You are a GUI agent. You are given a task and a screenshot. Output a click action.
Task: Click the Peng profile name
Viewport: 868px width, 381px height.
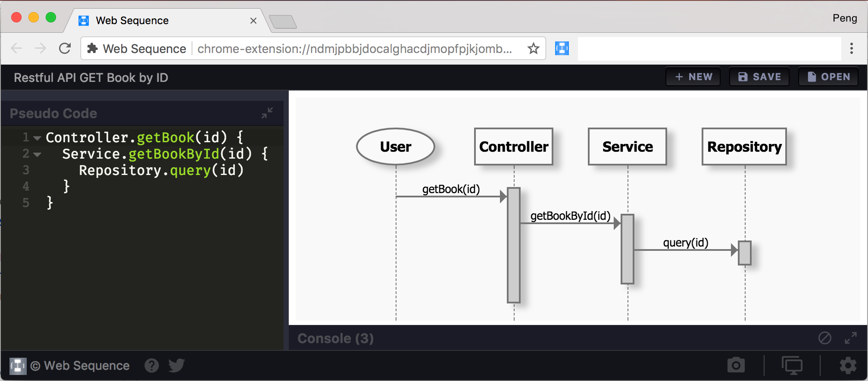pos(845,18)
